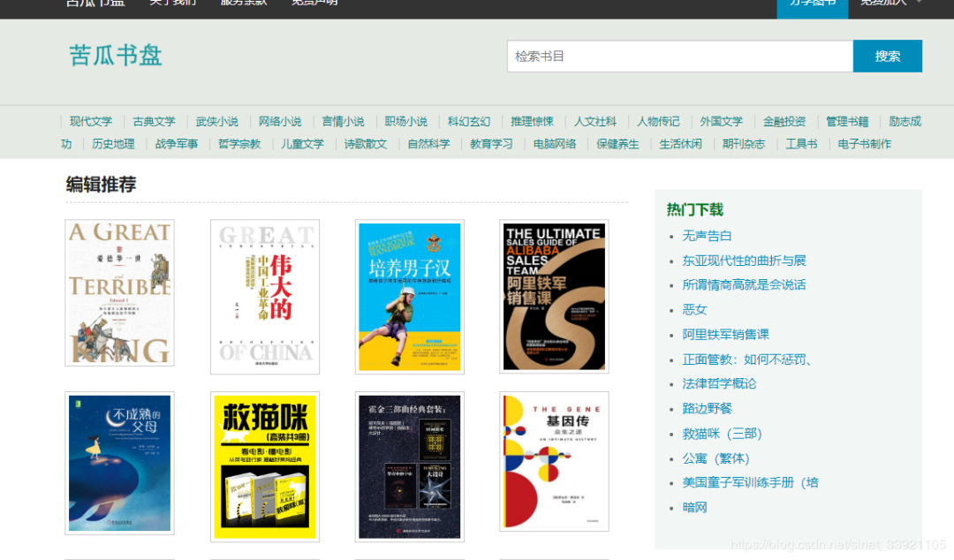The image size is (954, 560).
Task: Open the 教育学习 category
Action: tap(492, 144)
